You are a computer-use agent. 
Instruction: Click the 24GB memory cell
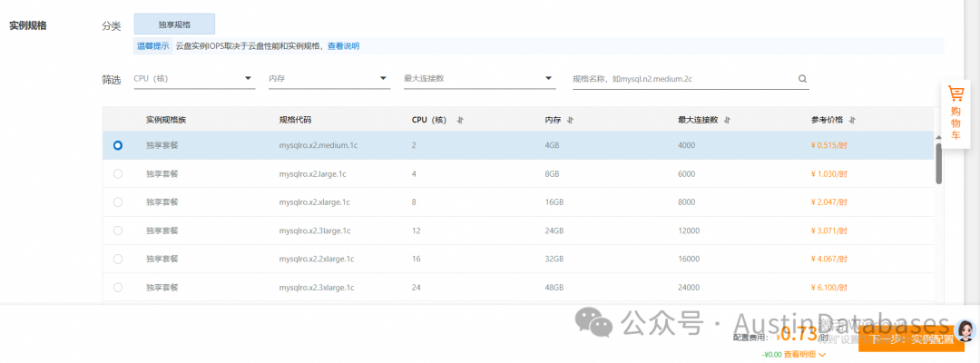(x=554, y=231)
